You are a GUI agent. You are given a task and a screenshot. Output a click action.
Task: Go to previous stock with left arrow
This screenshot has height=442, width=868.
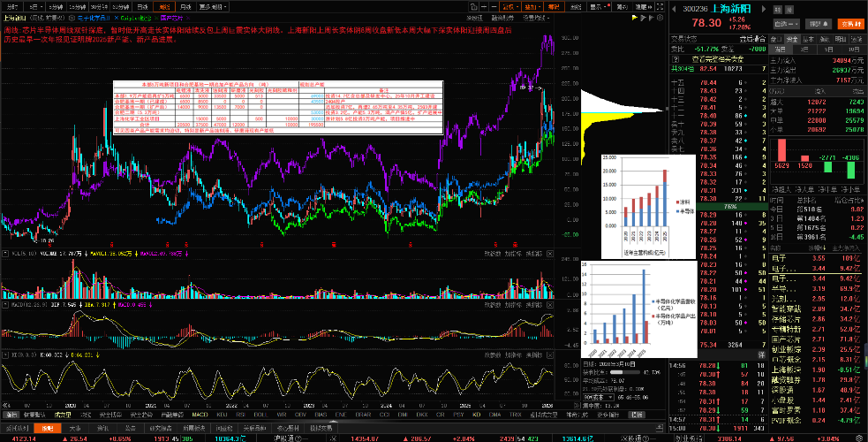[674, 9]
